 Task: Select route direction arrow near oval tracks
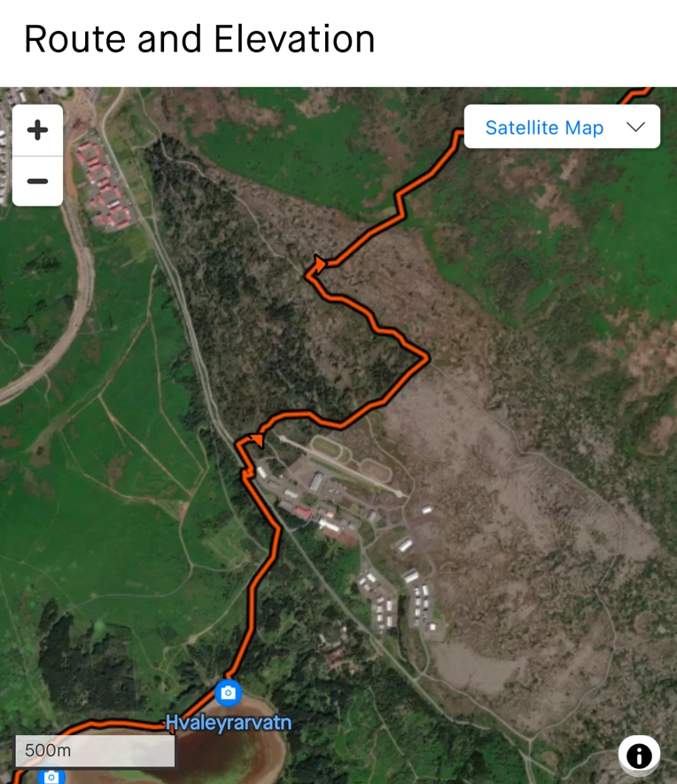click(257, 440)
